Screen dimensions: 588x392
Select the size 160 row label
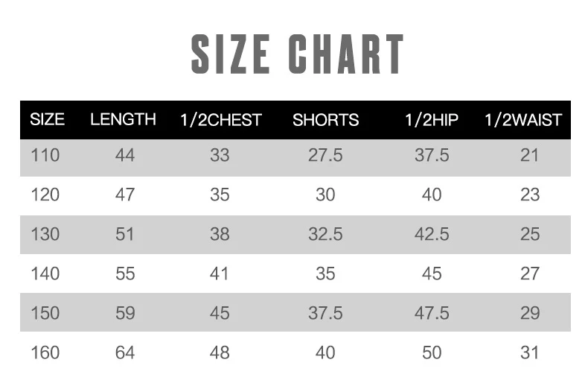(x=45, y=352)
